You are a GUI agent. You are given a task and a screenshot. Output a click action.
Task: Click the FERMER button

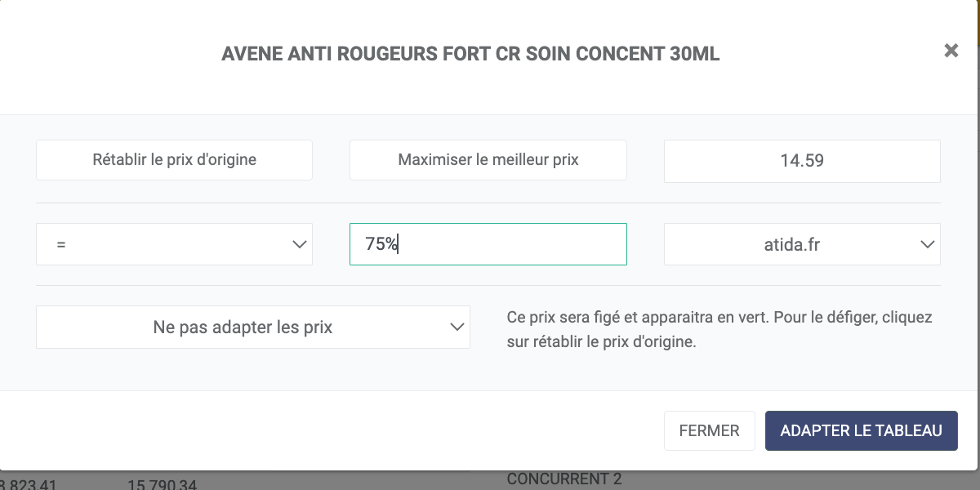pos(709,430)
